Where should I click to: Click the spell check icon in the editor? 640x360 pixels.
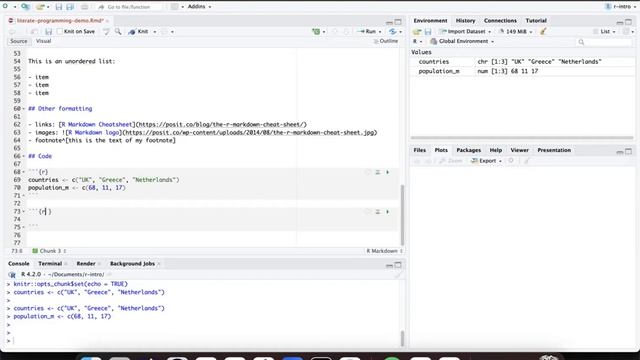[106, 31]
